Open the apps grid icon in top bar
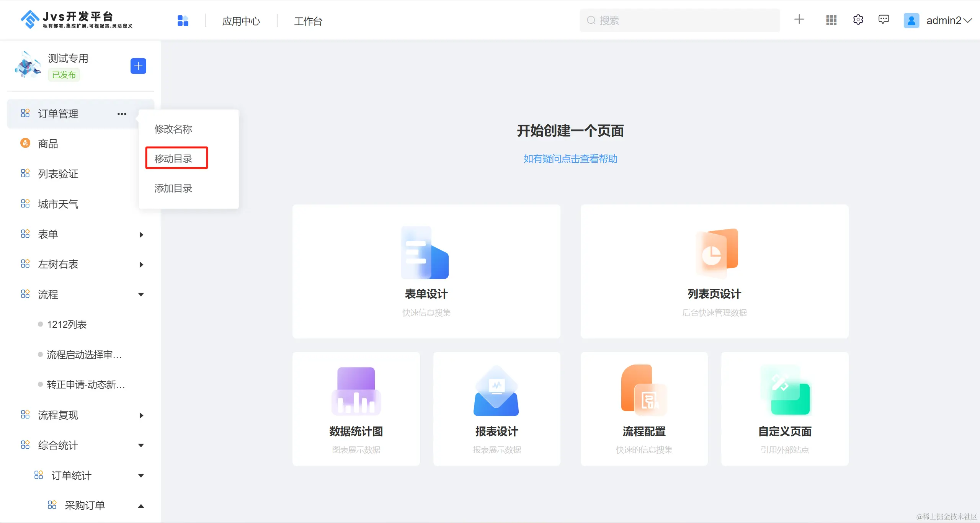This screenshot has height=523, width=980. [x=831, y=20]
